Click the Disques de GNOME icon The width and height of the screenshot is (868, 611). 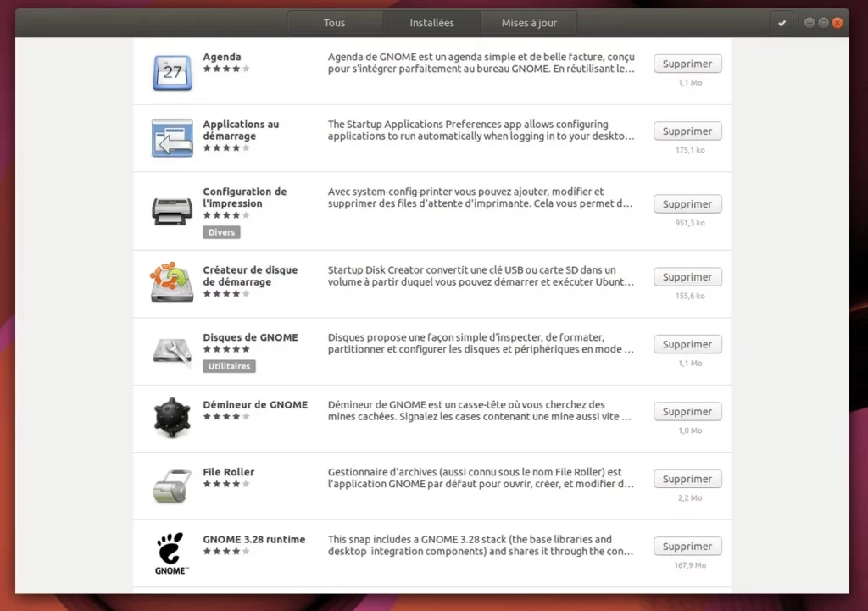pyautogui.click(x=172, y=350)
